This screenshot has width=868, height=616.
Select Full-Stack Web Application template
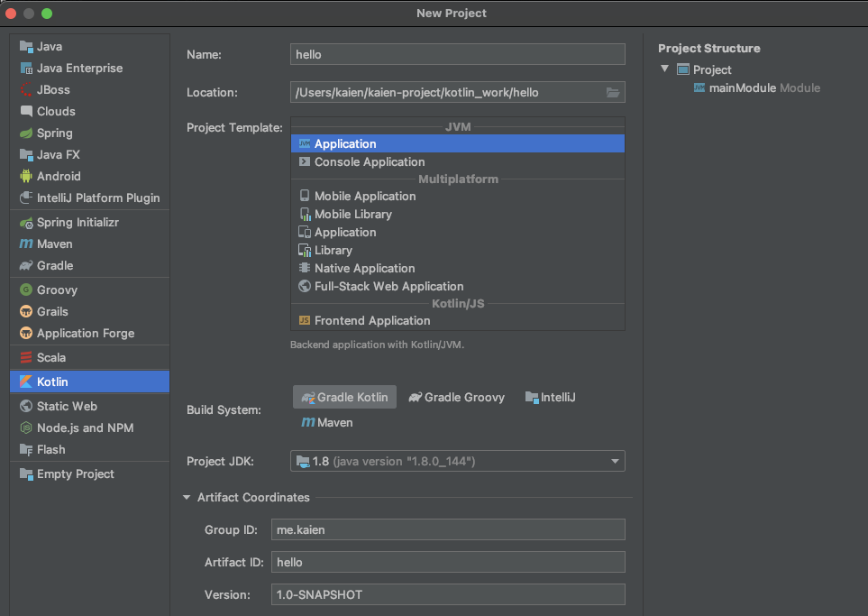[x=458, y=287]
